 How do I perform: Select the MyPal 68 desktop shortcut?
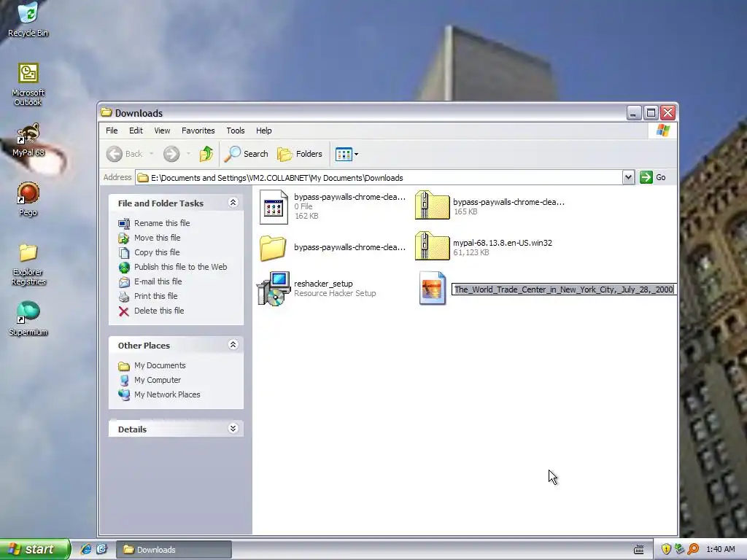coord(28,140)
